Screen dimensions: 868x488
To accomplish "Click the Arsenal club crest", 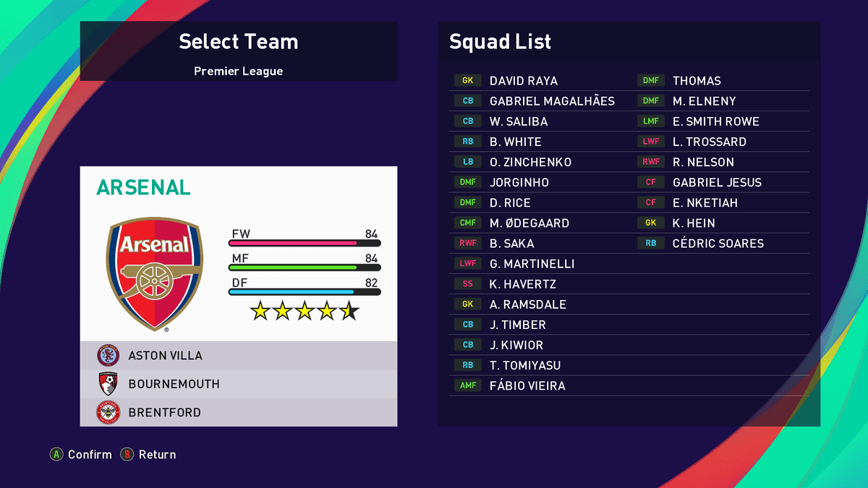I will pos(155,273).
